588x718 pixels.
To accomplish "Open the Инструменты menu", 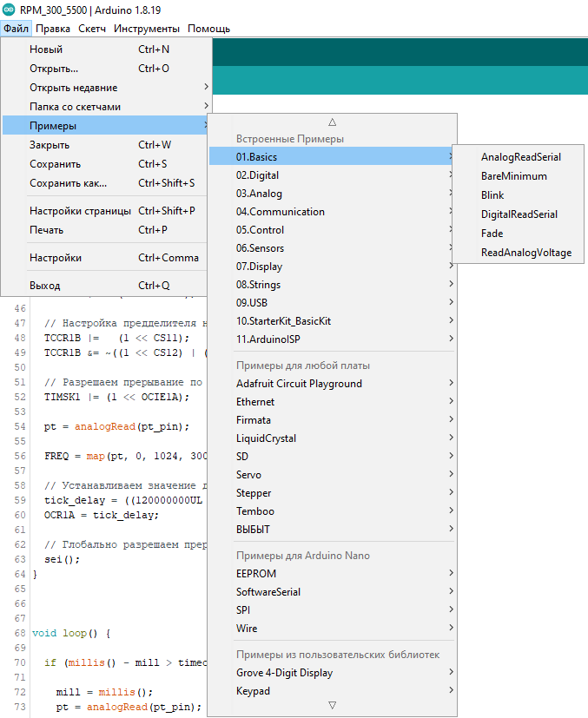I will pos(146,29).
